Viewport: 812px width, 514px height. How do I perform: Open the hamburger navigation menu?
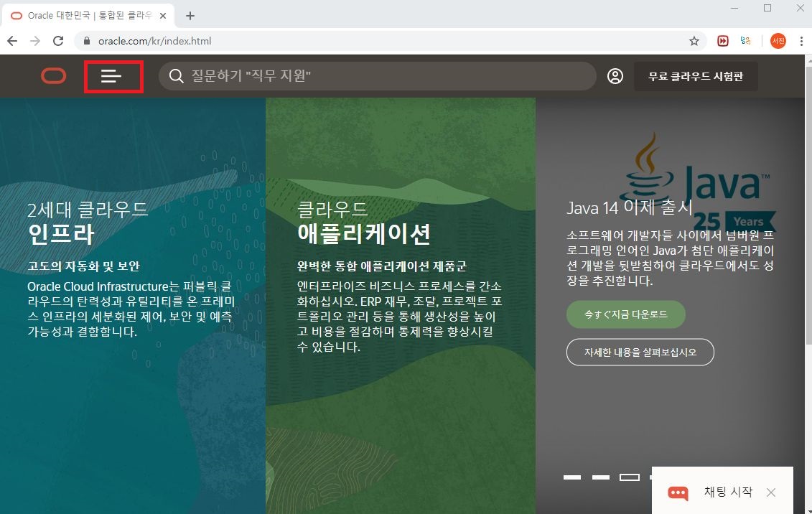111,77
